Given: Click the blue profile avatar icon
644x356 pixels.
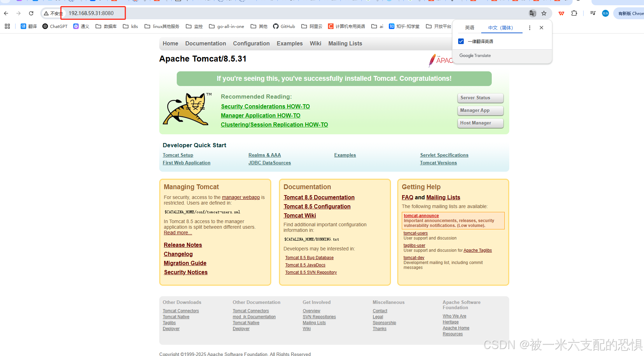Looking at the screenshot, I should pyautogui.click(x=605, y=13).
